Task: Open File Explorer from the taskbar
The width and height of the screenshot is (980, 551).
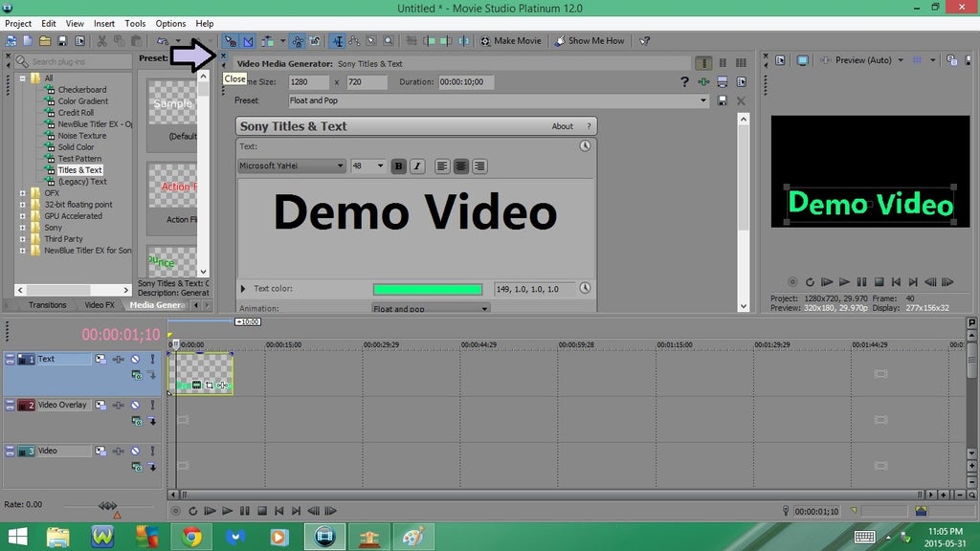Action: tap(57, 537)
